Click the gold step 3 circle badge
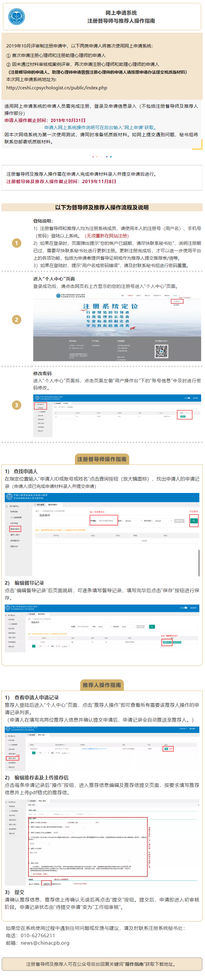The width and height of the screenshot is (205, 980). point(16,405)
